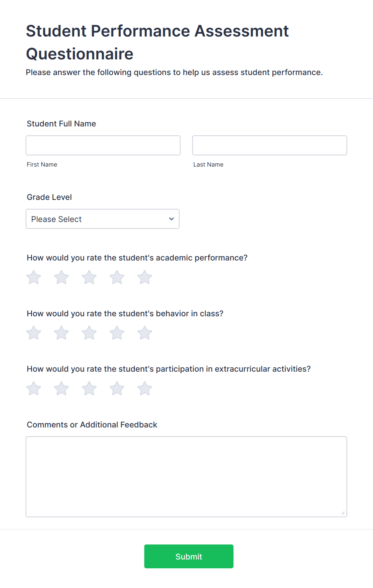Screen dimensions: 373x588
Task: Set extracurricular participation to five stars
Action: click(x=145, y=389)
